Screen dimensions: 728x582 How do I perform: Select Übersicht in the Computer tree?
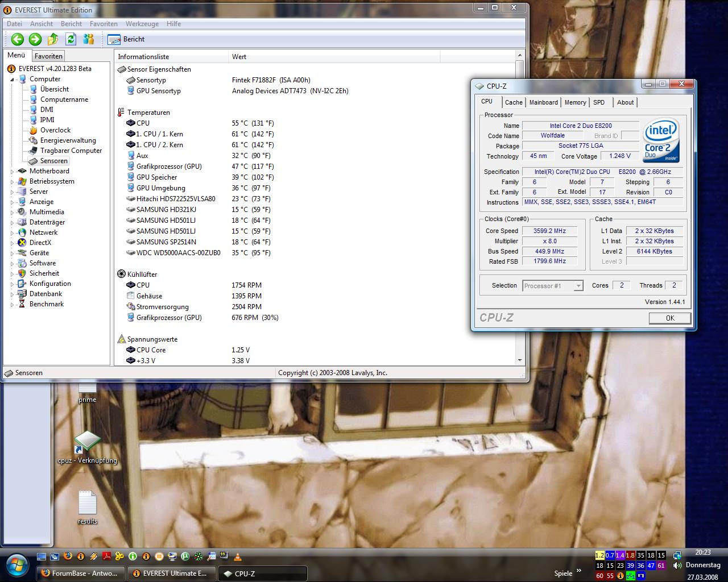tap(55, 89)
